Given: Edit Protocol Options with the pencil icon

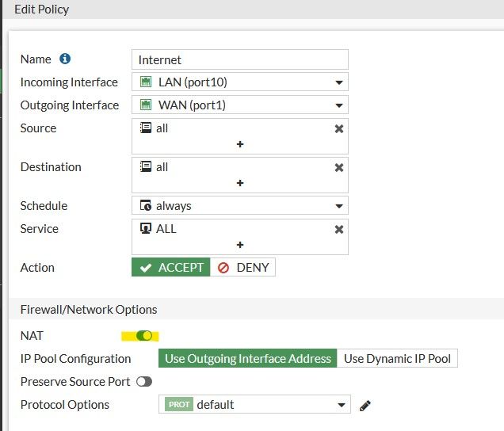Looking at the screenshot, I should click(x=365, y=405).
